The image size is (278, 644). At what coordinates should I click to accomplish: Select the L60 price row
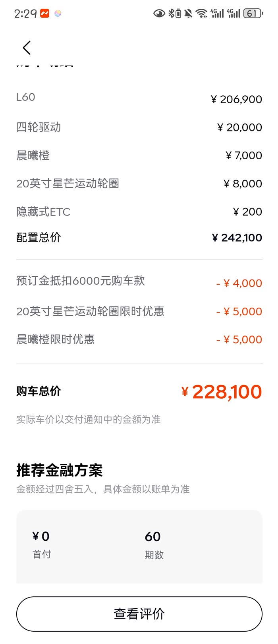(x=139, y=98)
